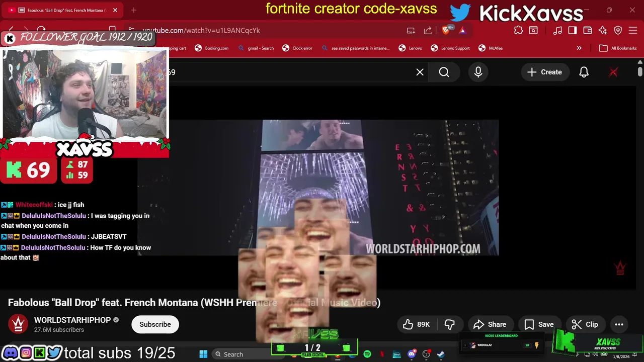644x362 pixels.
Task: Open OBS icon in the taskbar
Action: tap(426, 354)
